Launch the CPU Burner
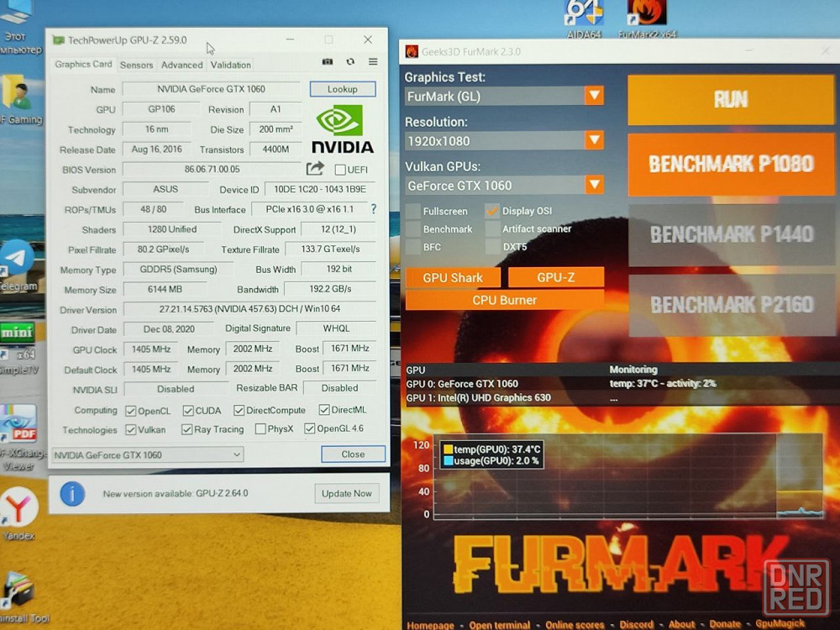 point(504,300)
